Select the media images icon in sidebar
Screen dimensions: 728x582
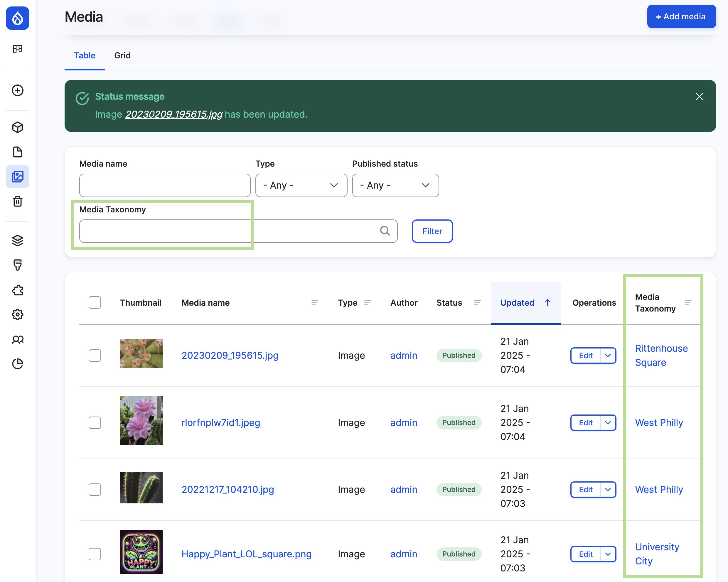click(x=18, y=177)
